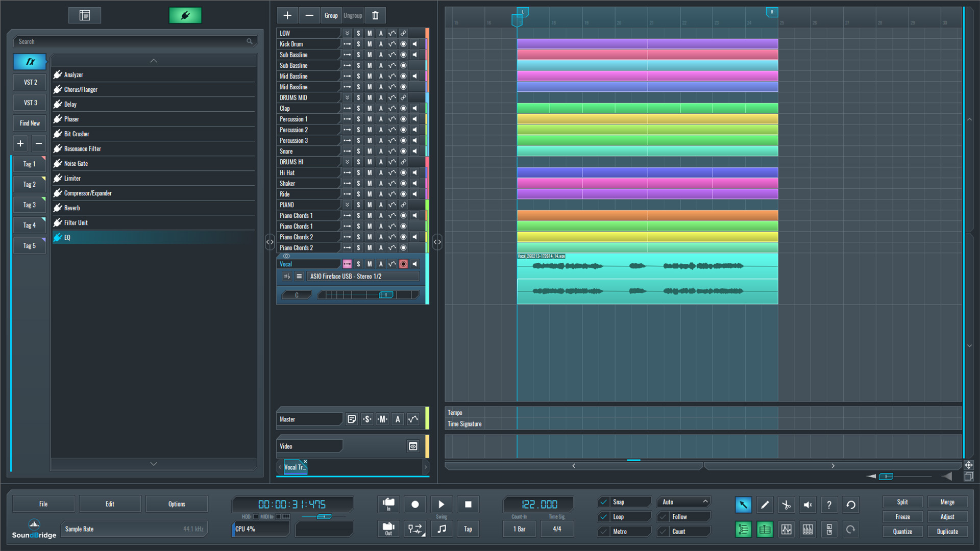Open help via the question mark icon
Image resolution: width=980 pixels, height=551 pixels.
[x=829, y=505]
